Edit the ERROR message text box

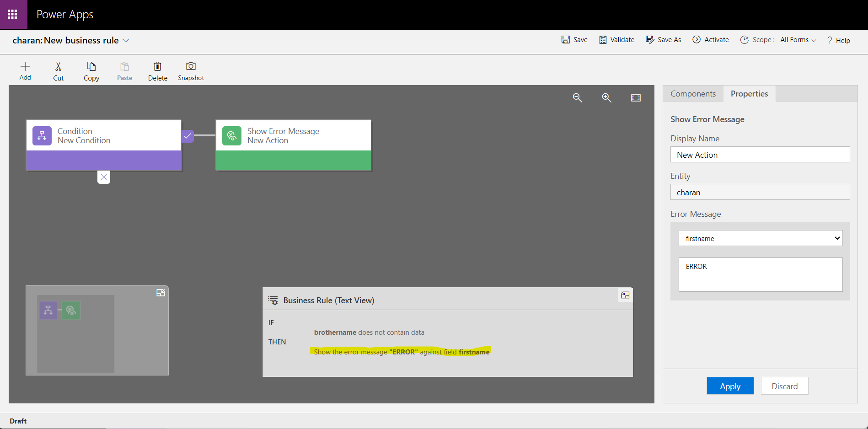pos(760,274)
